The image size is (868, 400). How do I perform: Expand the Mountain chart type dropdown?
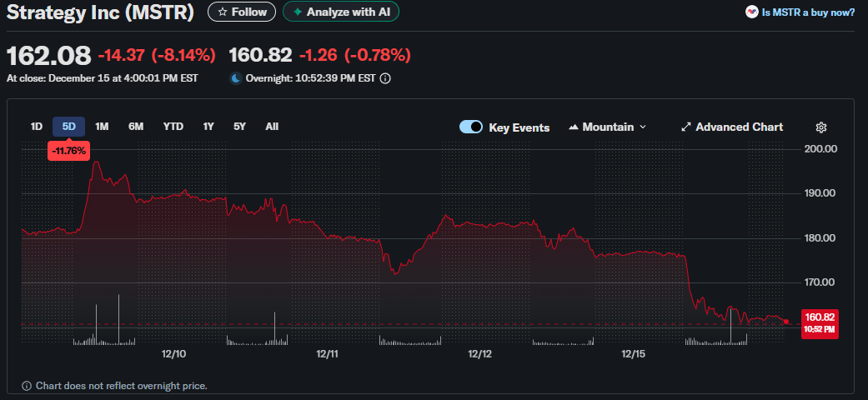(642, 127)
